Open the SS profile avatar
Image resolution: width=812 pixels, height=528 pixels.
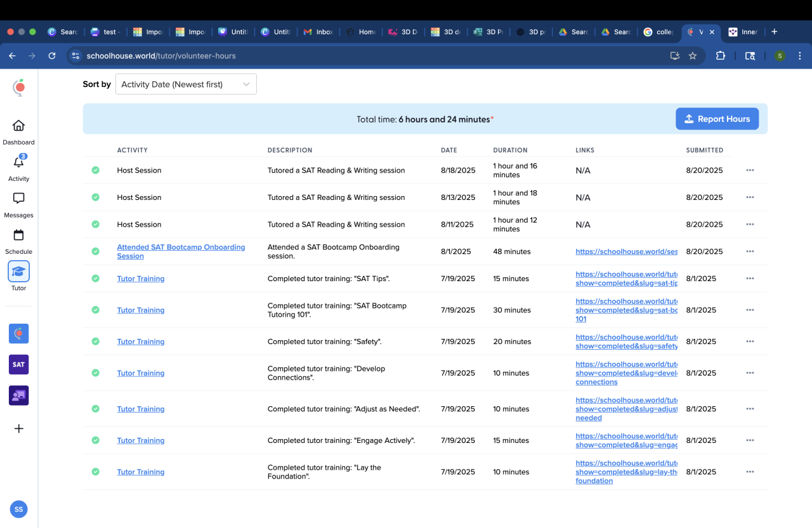pos(18,509)
